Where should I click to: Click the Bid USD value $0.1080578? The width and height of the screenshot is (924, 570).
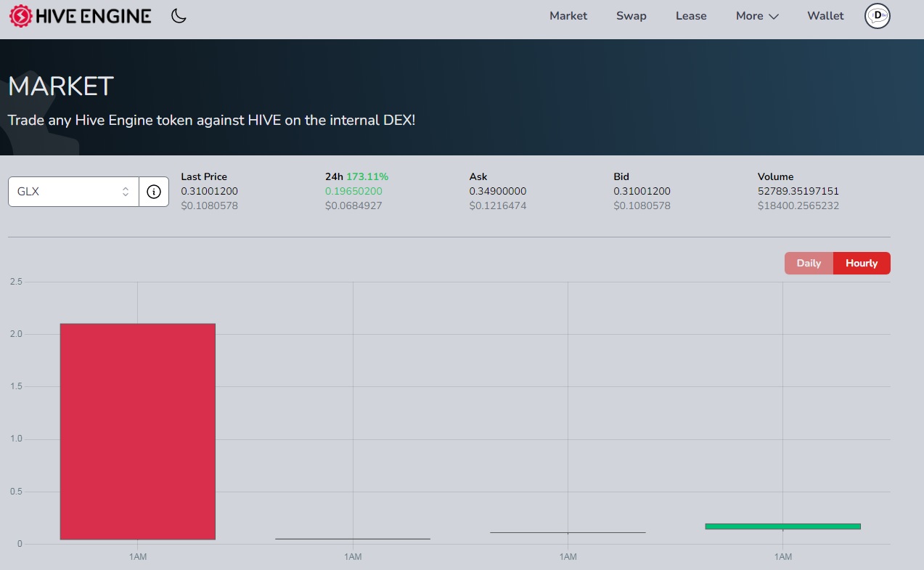pos(642,205)
